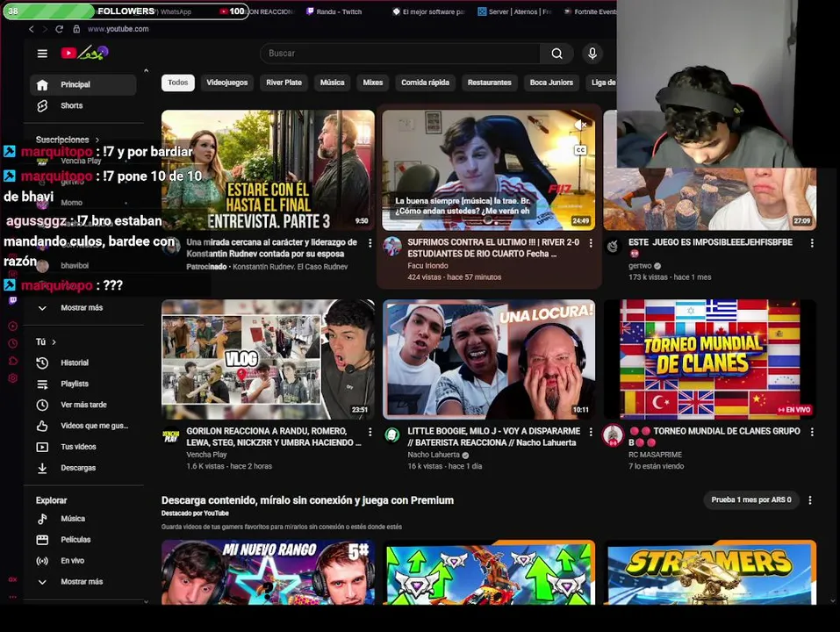840x632 pixels.
Task: Open Videos que me gustan list
Action: click(83, 426)
